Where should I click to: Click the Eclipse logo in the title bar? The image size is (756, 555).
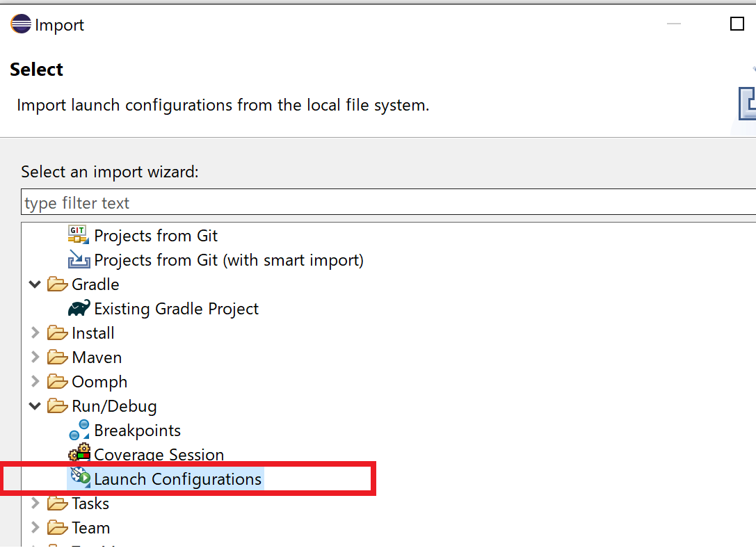(19, 24)
